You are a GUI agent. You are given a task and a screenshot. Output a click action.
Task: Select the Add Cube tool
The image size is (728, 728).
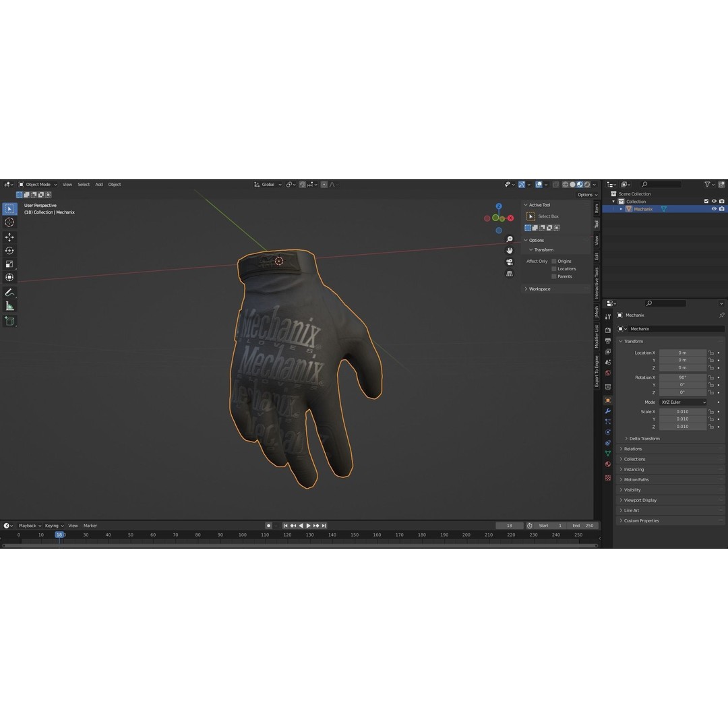[x=9, y=321]
